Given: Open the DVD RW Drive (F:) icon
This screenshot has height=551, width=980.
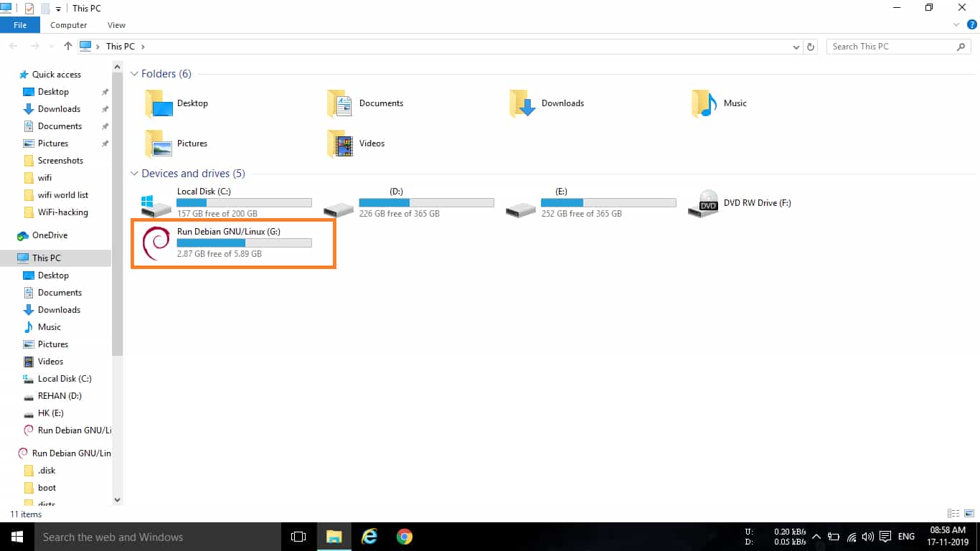Looking at the screenshot, I should [x=708, y=203].
